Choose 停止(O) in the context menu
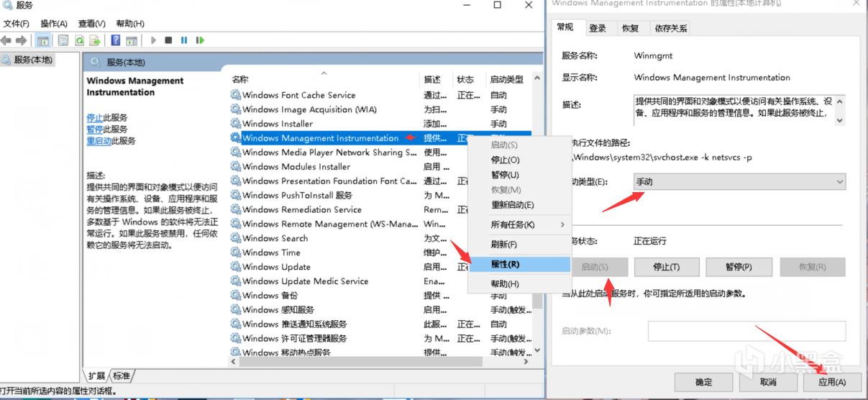Image resolution: width=868 pixels, height=400 pixels. pos(518,160)
